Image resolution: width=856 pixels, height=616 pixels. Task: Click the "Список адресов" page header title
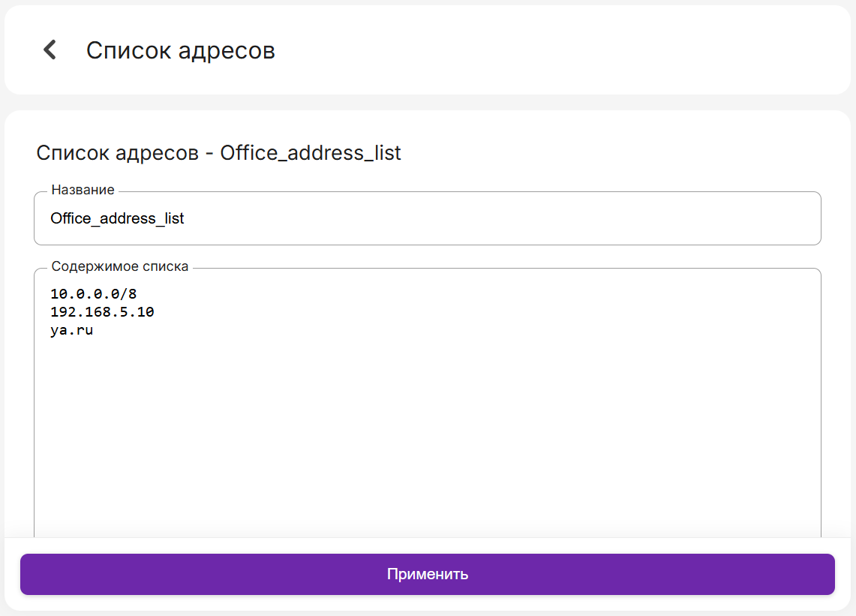click(180, 50)
